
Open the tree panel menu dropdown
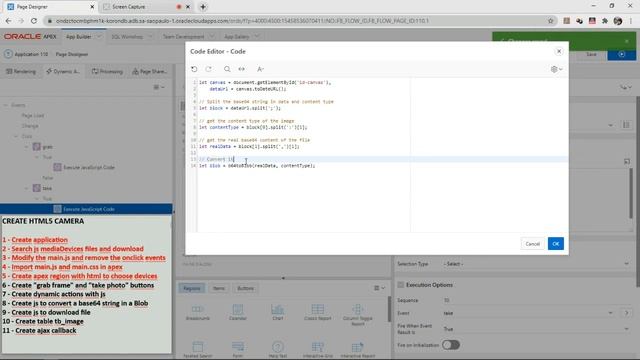tap(159, 87)
